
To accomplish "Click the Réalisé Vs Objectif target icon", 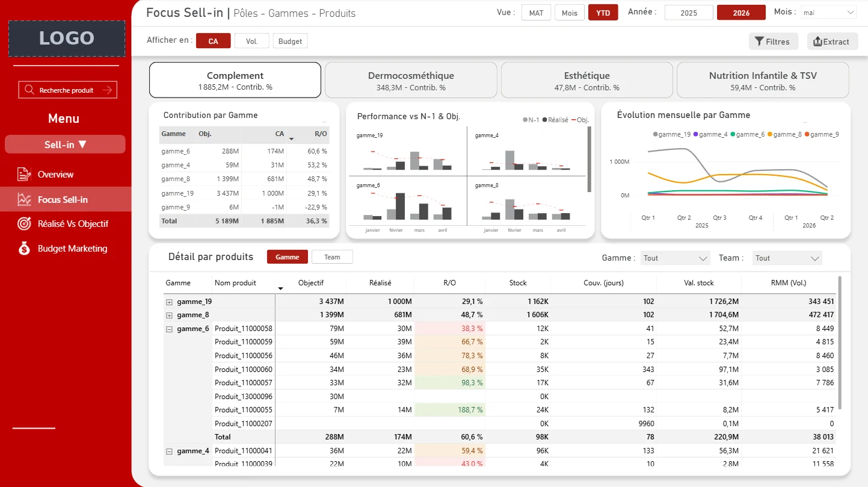I will (x=24, y=223).
